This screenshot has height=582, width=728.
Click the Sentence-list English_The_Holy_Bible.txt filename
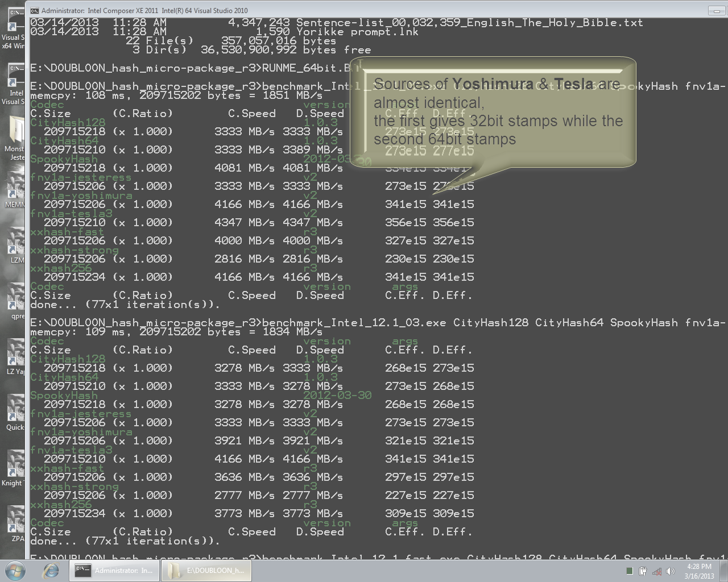tap(470, 23)
